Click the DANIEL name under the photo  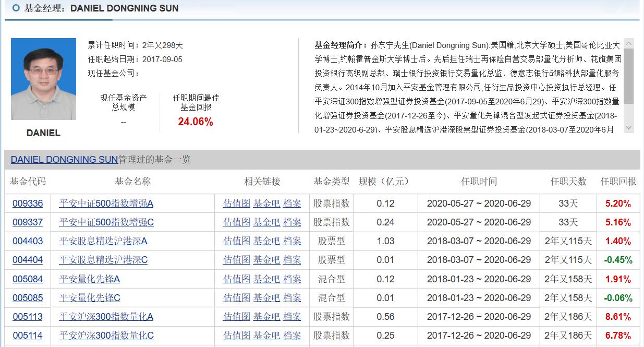click(43, 133)
